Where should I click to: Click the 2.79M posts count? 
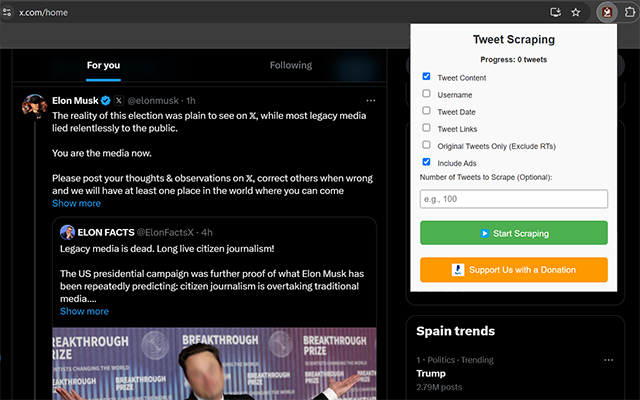[x=439, y=387]
